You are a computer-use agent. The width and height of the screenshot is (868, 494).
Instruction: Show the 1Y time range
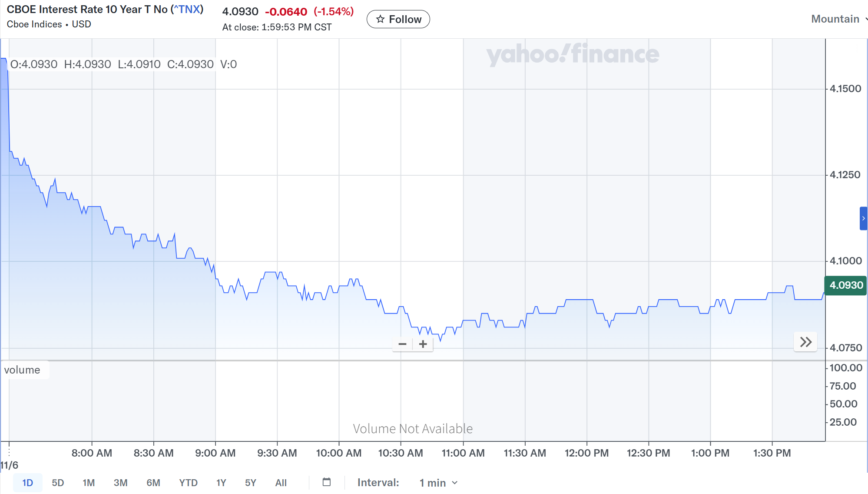pyautogui.click(x=221, y=483)
